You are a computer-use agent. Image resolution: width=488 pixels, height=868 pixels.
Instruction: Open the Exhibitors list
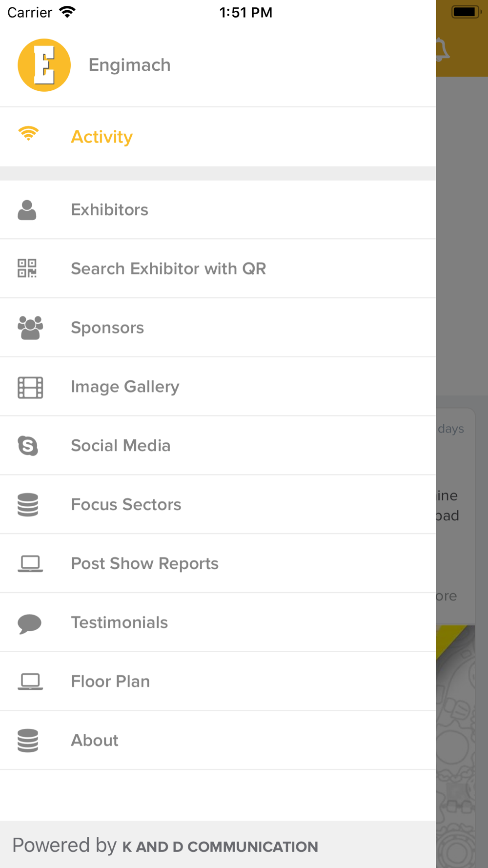pyautogui.click(x=109, y=210)
